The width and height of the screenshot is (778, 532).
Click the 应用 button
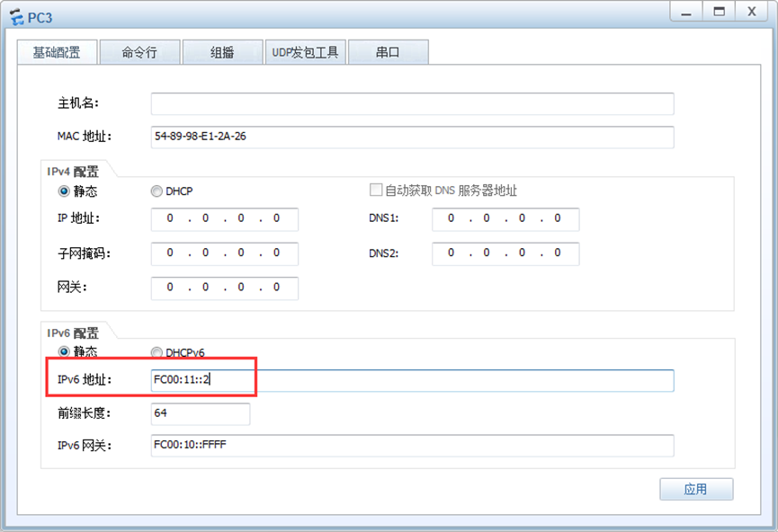(x=696, y=490)
